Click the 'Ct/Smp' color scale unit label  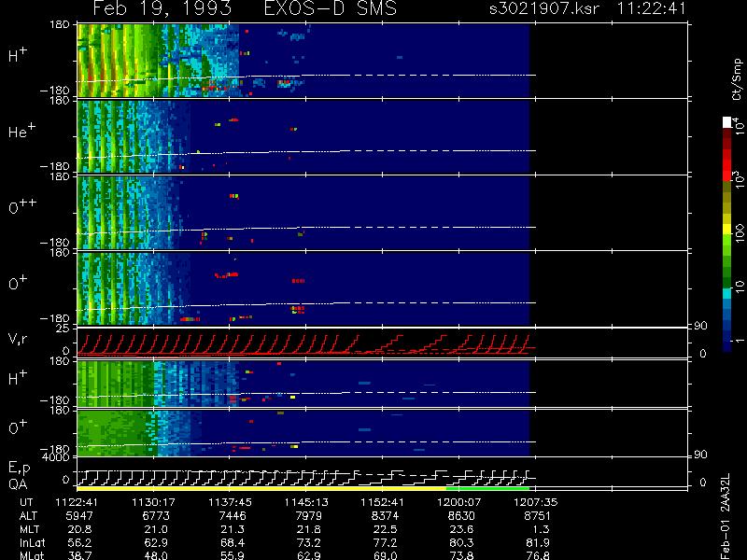[737, 79]
